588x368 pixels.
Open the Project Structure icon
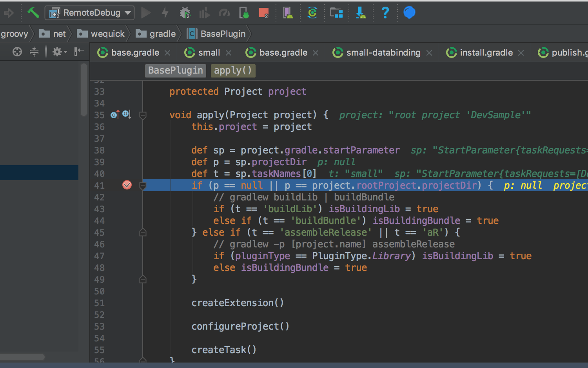point(336,13)
